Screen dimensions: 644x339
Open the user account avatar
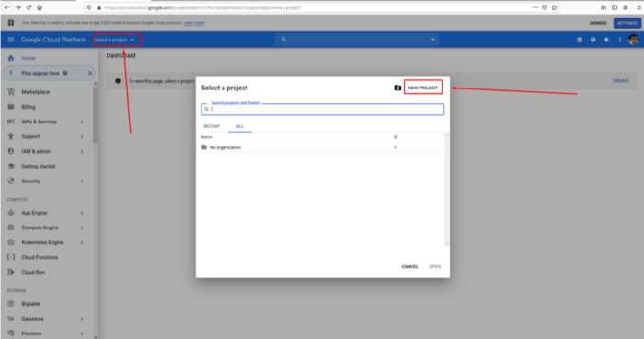coord(633,40)
